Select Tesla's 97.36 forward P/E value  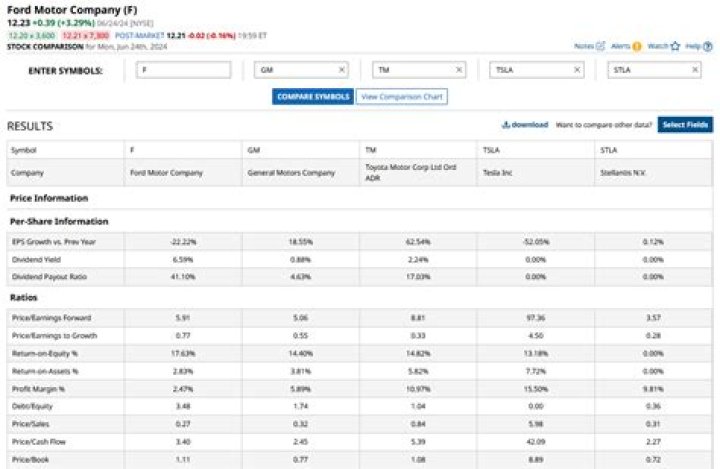[536, 318]
